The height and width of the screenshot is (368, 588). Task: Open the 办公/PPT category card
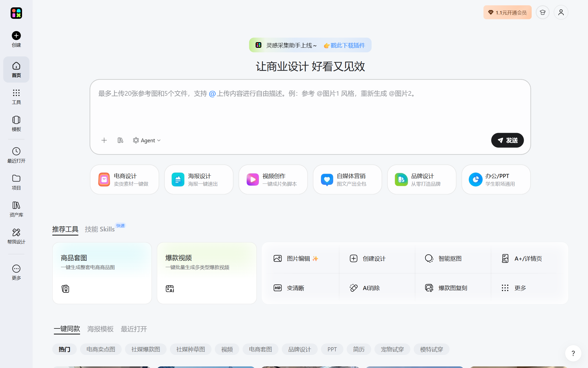496,179
